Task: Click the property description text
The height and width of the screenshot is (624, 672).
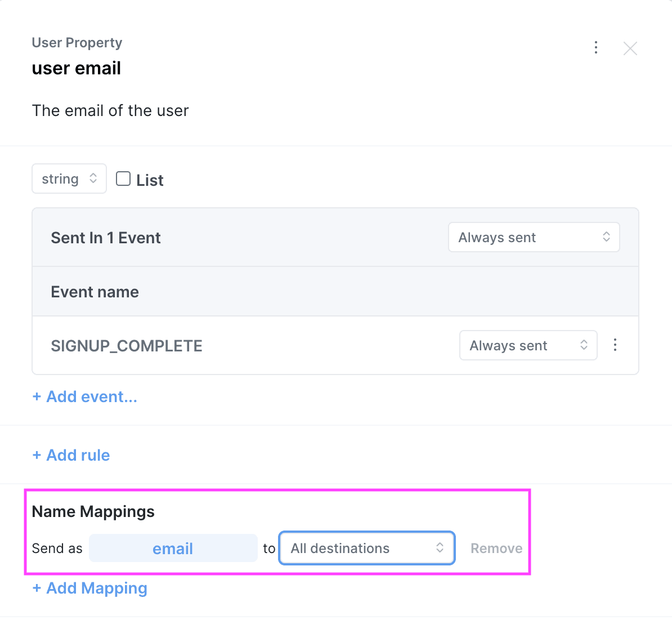Action: [x=110, y=111]
